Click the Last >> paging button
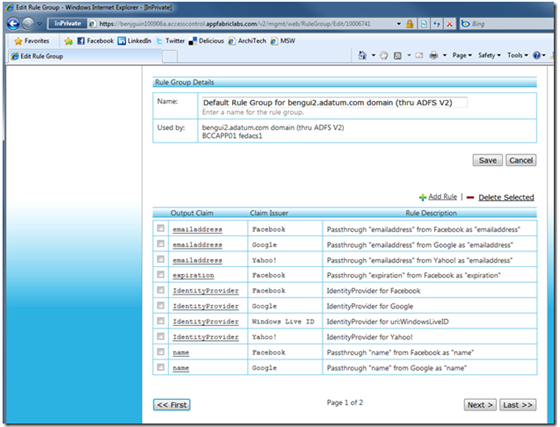The image size is (560, 427). click(518, 405)
